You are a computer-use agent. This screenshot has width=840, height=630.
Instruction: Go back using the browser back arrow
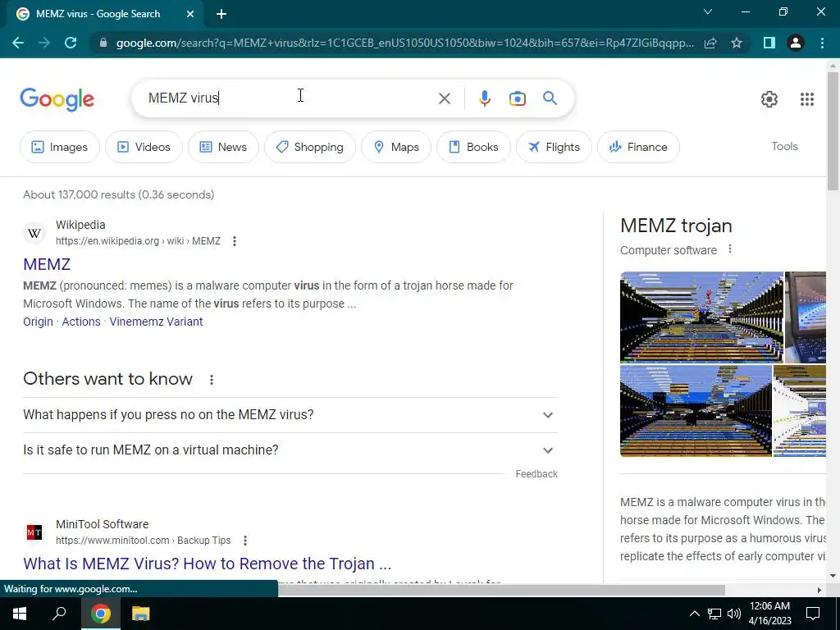(x=18, y=43)
